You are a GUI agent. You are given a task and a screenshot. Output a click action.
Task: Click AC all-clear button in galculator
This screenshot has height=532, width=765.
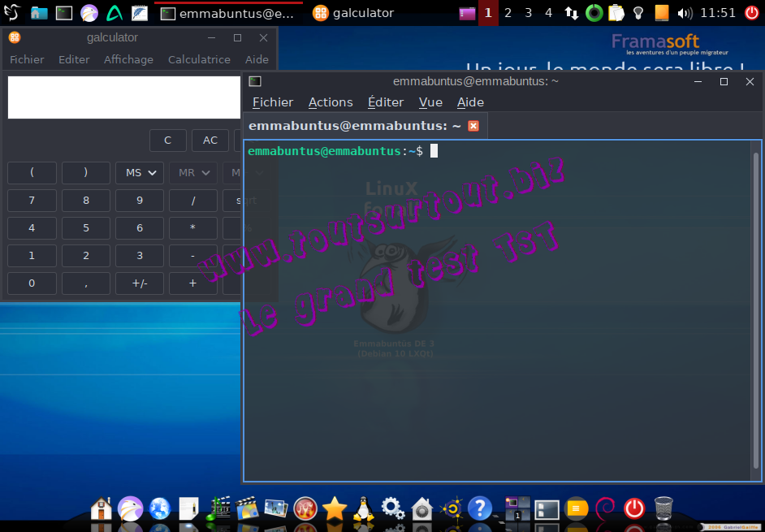[210, 140]
